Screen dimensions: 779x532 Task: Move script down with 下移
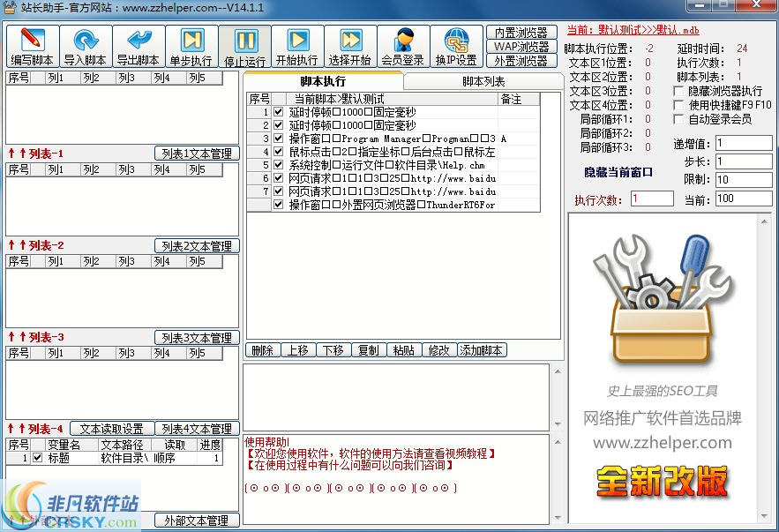333,350
